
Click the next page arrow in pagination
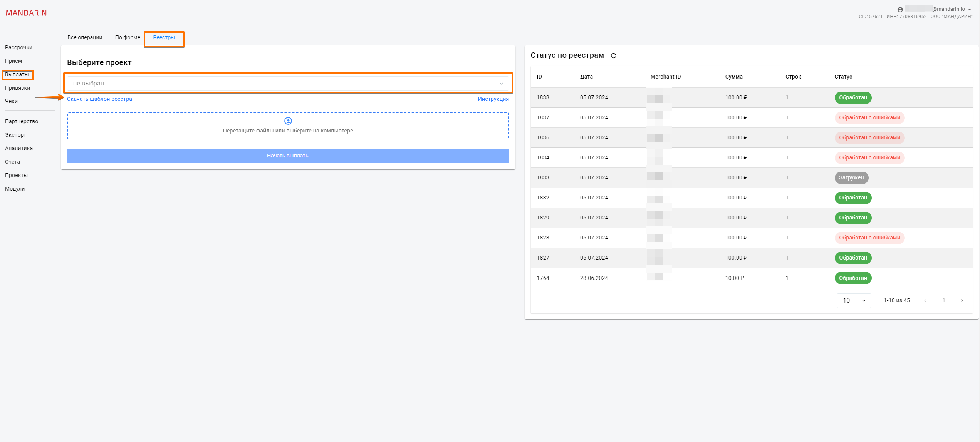(962, 301)
